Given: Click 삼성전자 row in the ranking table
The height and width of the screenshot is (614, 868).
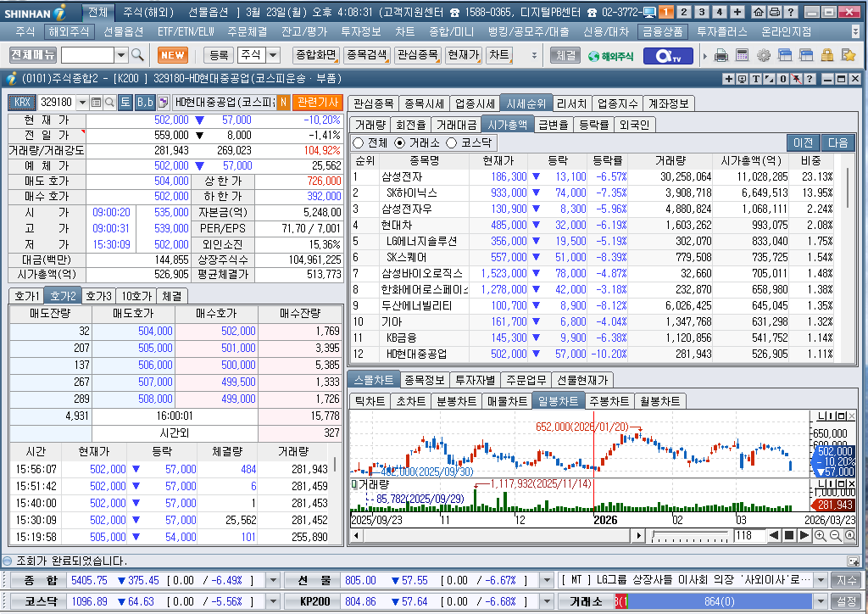Looking at the screenshot, I should [x=593, y=176].
